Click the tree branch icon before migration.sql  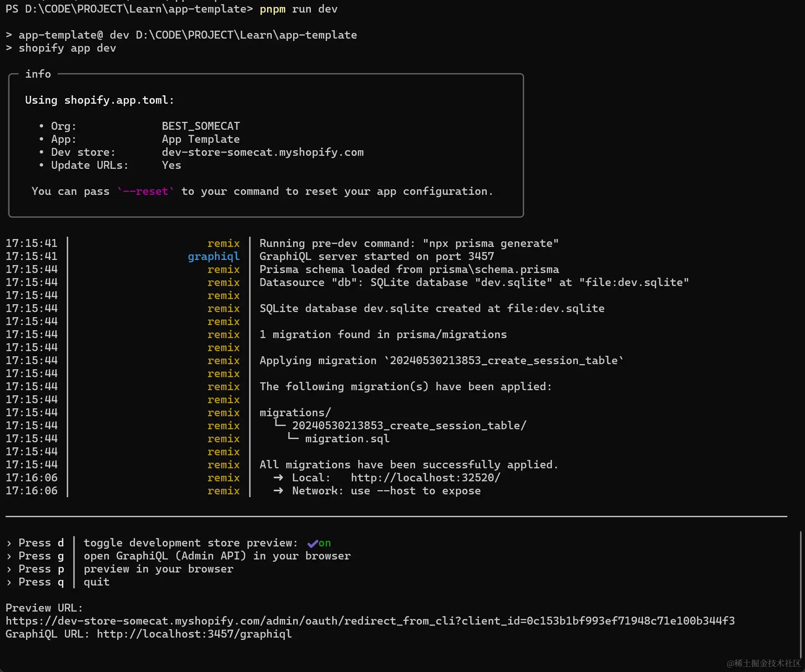pos(293,438)
